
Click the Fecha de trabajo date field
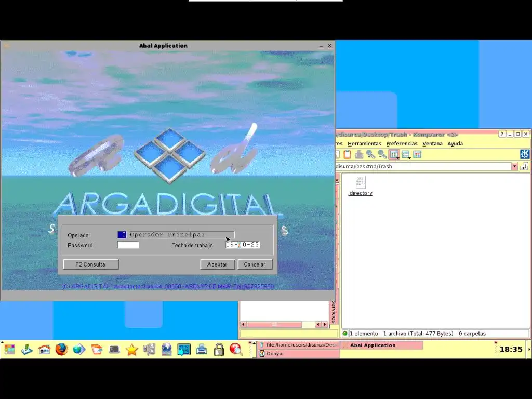pyautogui.click(x=243, y=245)
